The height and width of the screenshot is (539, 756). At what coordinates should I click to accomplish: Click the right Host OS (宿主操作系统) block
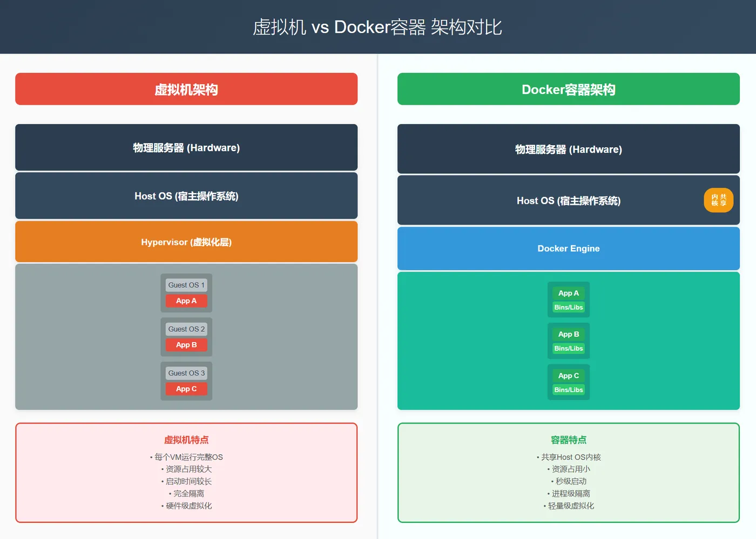coord(569,200)
